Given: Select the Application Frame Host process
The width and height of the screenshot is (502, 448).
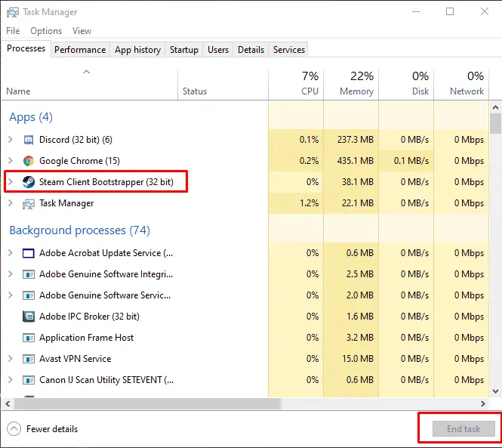Looking at the screenshot, I should pyautogui.click(x=245, y=338).
